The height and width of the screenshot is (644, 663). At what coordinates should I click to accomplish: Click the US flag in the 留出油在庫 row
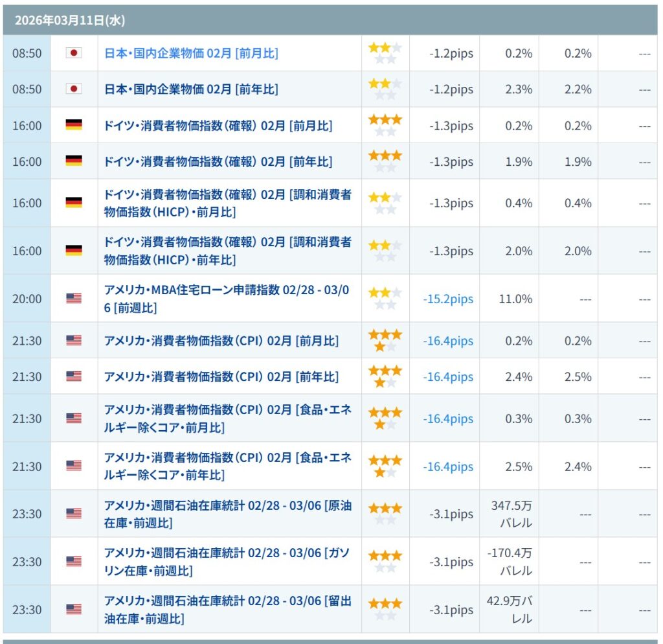coord(74,610)
